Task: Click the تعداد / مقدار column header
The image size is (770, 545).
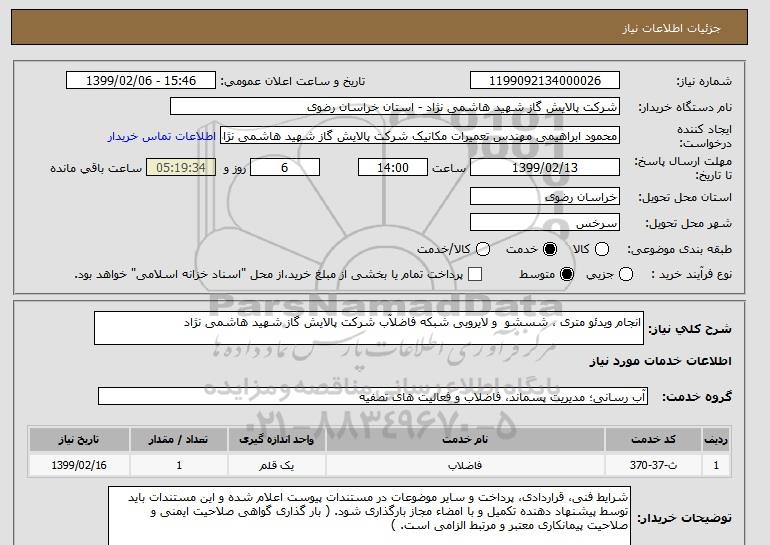Action: (179, 439)
